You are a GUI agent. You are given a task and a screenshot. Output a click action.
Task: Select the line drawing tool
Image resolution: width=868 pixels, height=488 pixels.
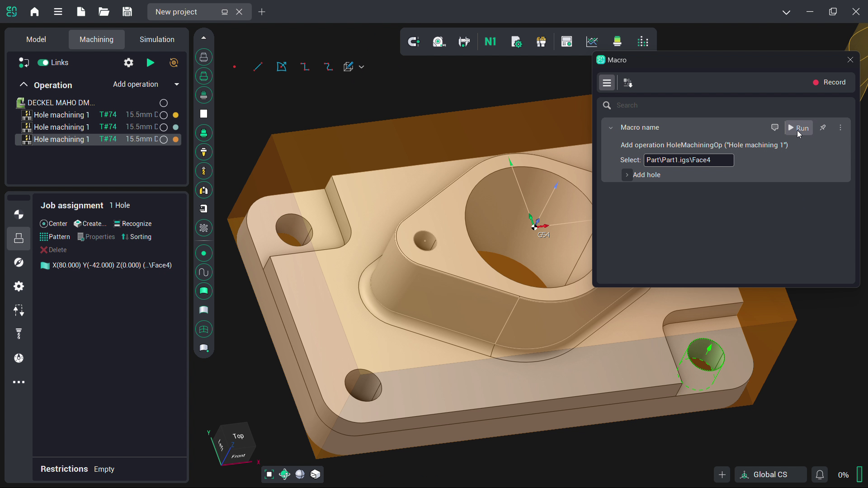pyautogui.click(x=258, y=67)
